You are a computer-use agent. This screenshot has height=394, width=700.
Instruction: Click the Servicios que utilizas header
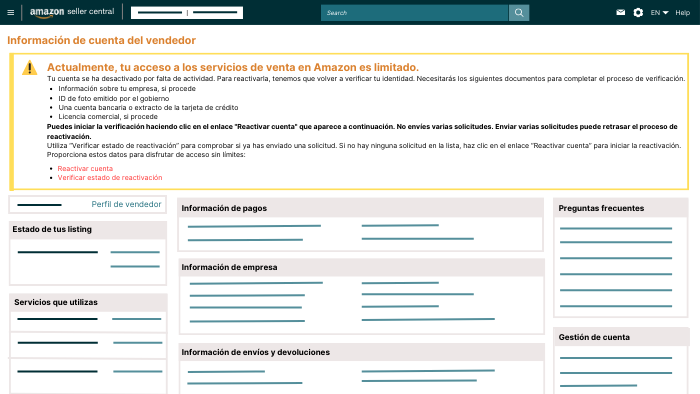(x=88, y=303)
